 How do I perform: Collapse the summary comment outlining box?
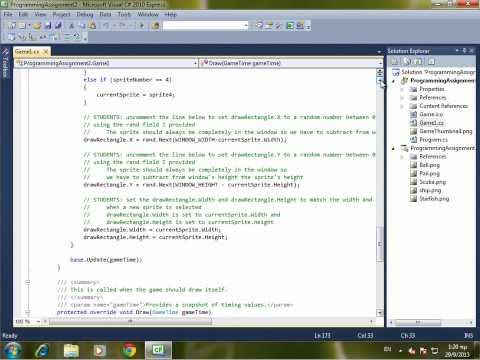28,282
